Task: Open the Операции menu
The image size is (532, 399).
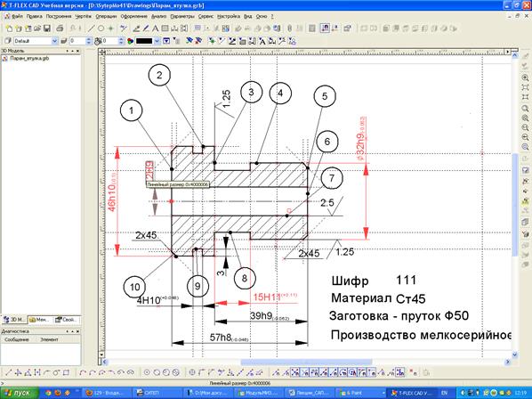Action: (x=106, y=16)
